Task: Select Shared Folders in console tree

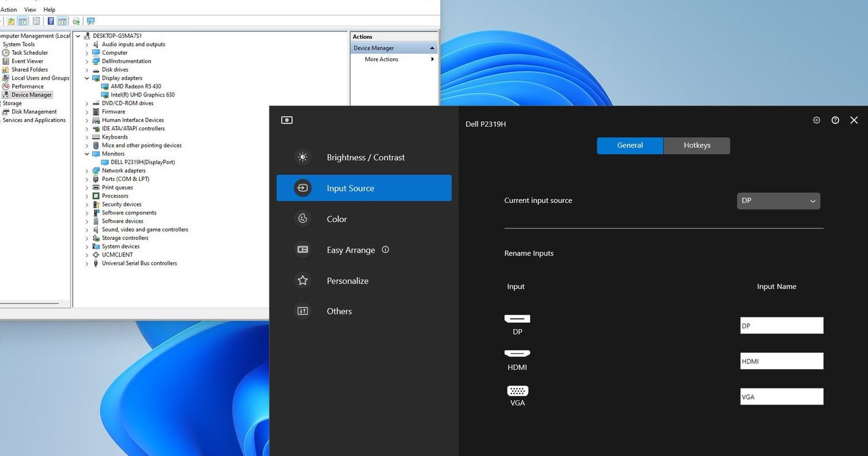Action: (x=29, y=70)
